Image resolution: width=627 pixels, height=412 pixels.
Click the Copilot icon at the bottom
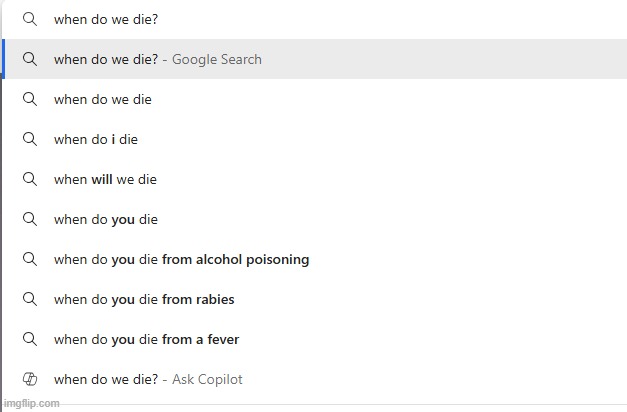pyautogui.click(x=30, y=379)
